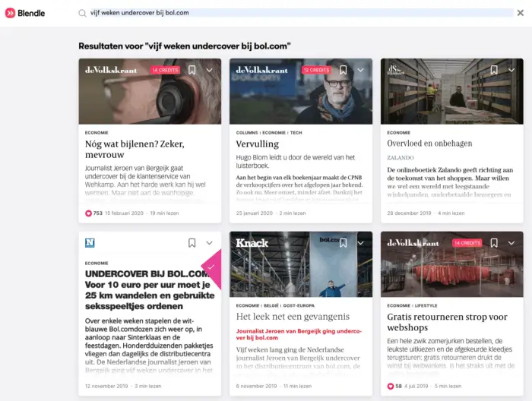Expand chevron on 'Overvloed en onbehagen' card
This screenshot has width=532, height=401.
[x=511, y=70]
